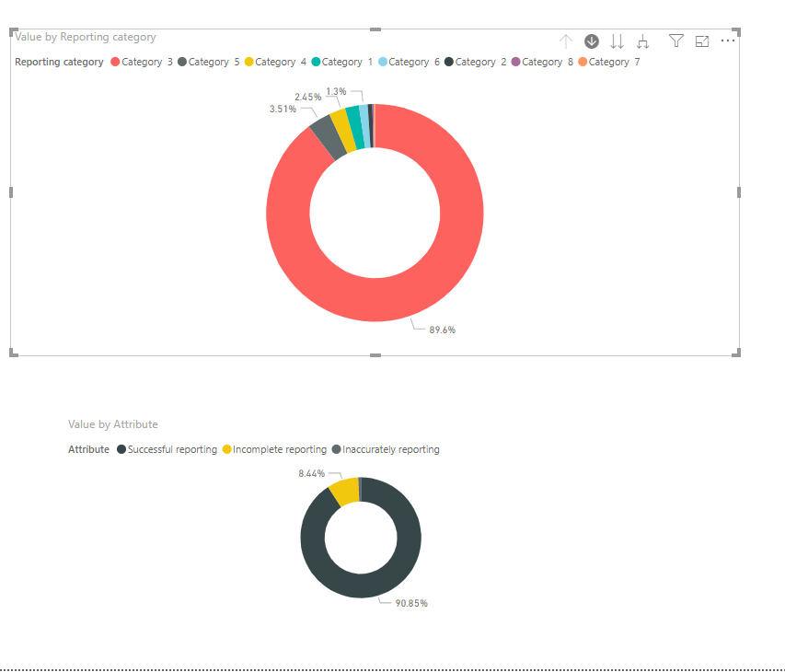
Task: Expand all down one level icon
Action: tap(643, 41)
